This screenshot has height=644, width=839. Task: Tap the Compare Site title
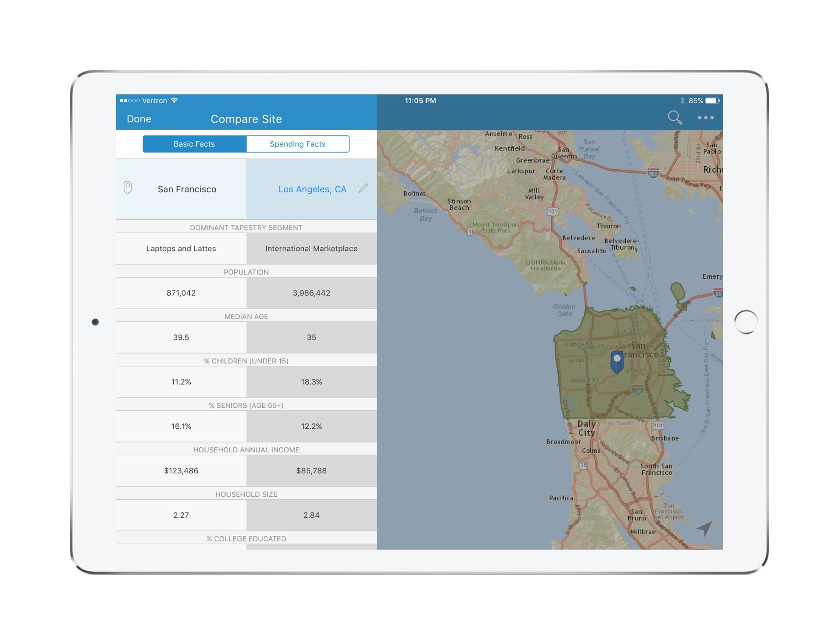246,119
